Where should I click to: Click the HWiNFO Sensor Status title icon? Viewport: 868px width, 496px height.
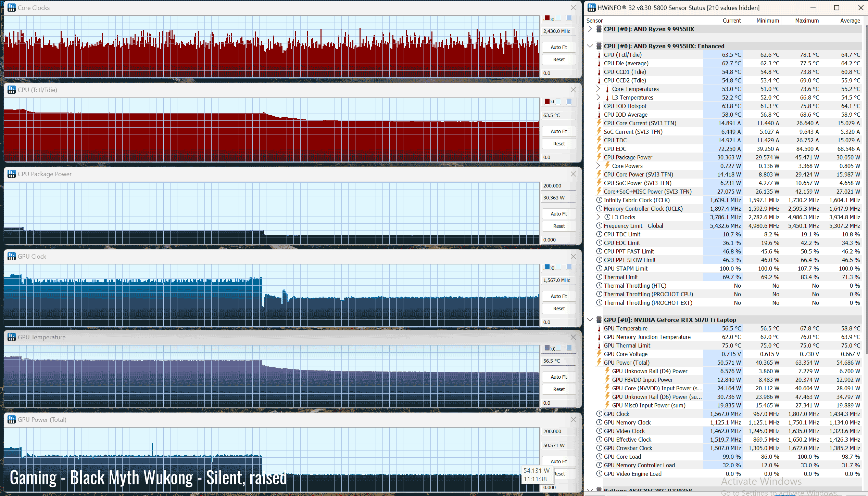coord(591,8)
